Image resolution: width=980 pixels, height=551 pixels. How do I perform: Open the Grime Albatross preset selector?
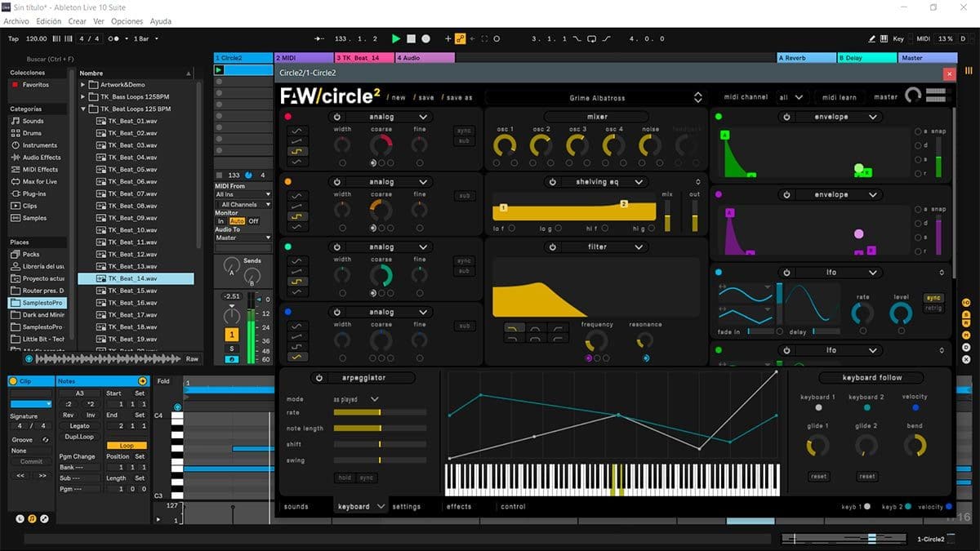[598, 98]
